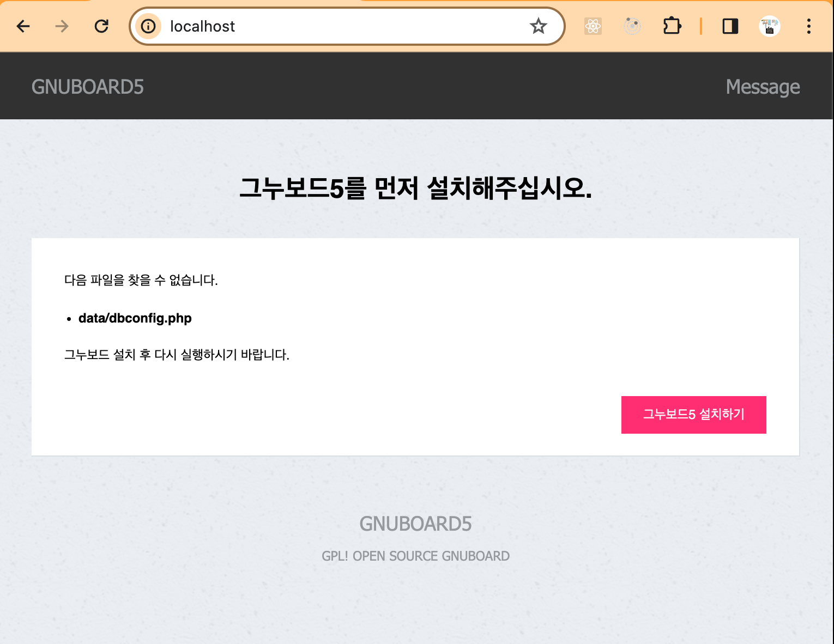
Task: Click the Message label in the header
Action: (763, 87)
